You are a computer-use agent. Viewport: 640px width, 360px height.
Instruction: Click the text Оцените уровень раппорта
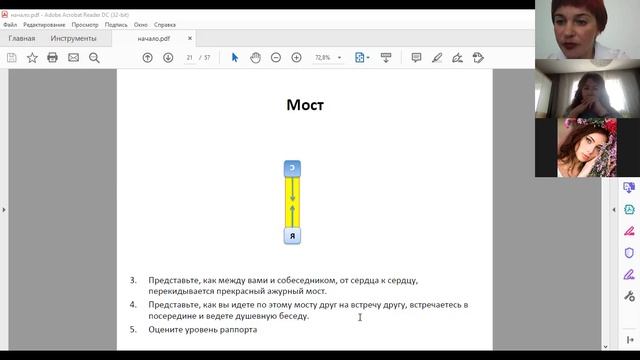click(x=203, y=329)
